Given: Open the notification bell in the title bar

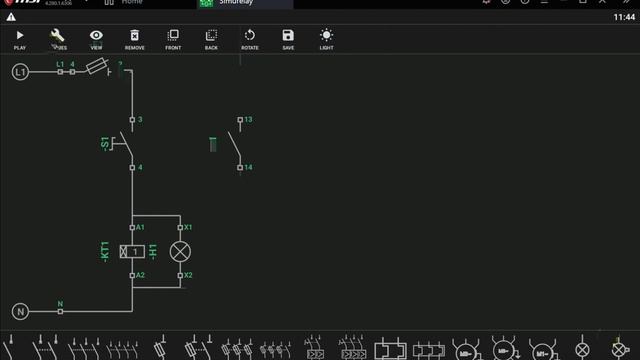Looking at the screenshot, I should click(486, 2).
